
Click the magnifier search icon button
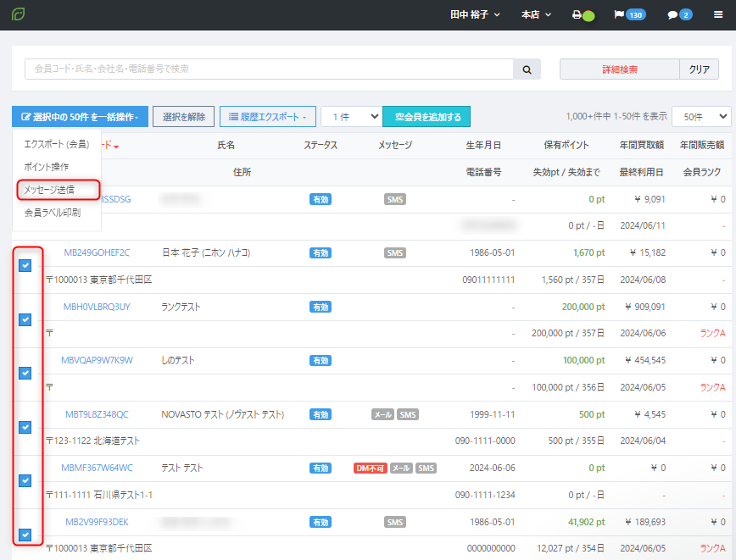pos(527,69)
